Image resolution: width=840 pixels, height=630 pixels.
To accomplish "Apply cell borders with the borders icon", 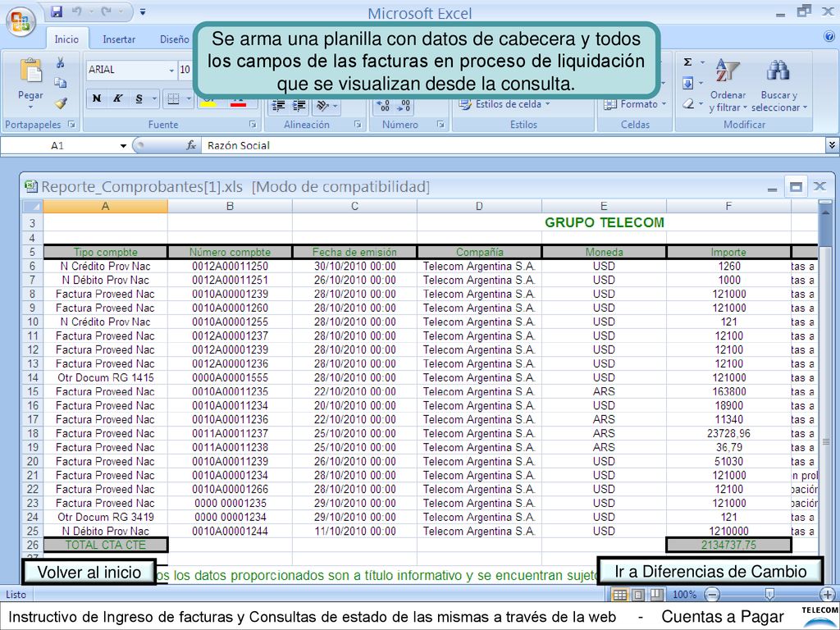I will click(x=173, y=98).
